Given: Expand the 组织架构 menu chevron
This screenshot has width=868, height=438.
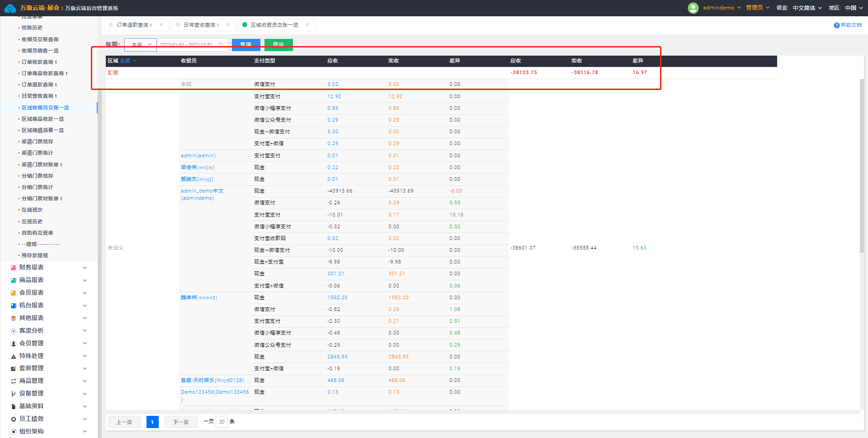Looking at the screenshot, I should (85, 432).
